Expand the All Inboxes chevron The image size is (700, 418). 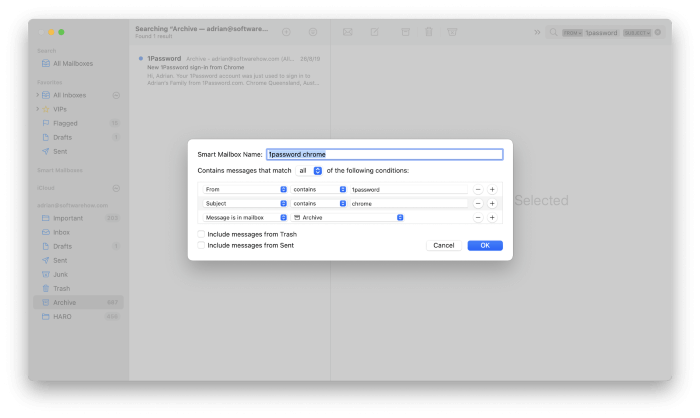(38, 95)
